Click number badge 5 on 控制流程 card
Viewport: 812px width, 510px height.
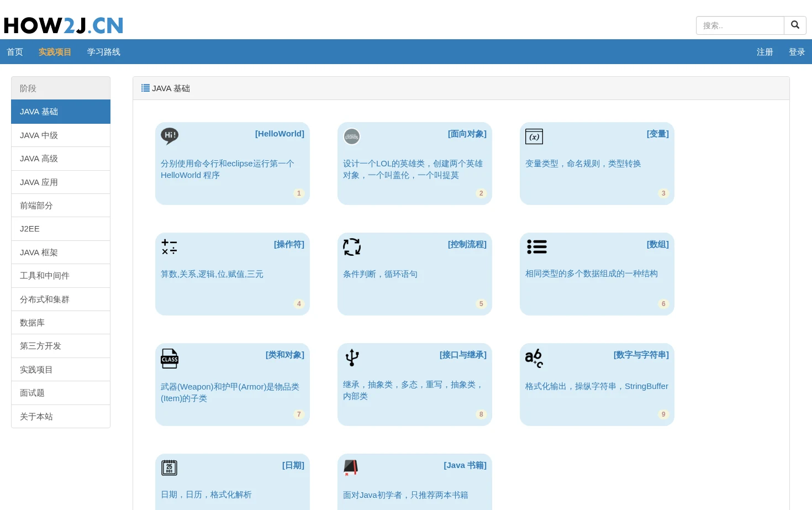pos(481,304)
